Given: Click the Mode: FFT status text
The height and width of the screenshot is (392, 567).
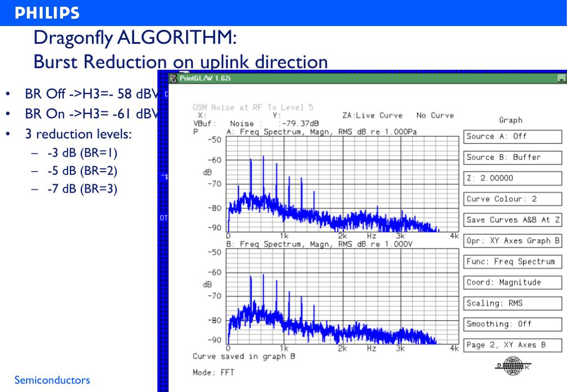Looking at the screenshot, I should 213,373.
